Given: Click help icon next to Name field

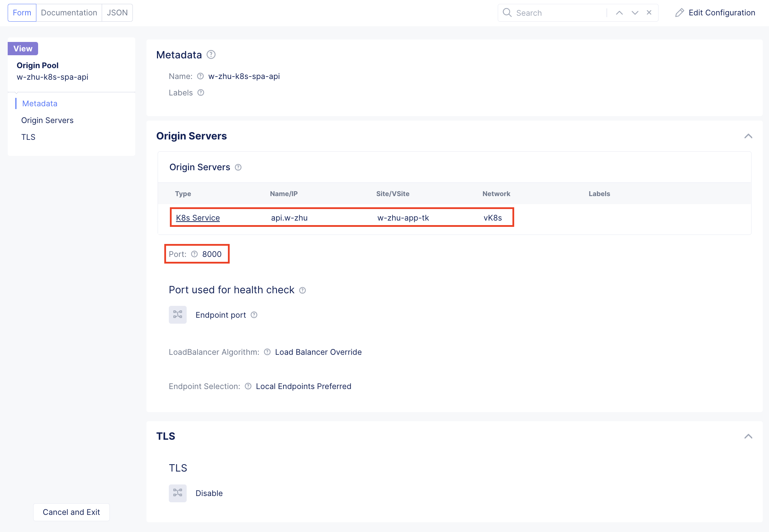Looking at the screenshot, I should pos(200,76).
